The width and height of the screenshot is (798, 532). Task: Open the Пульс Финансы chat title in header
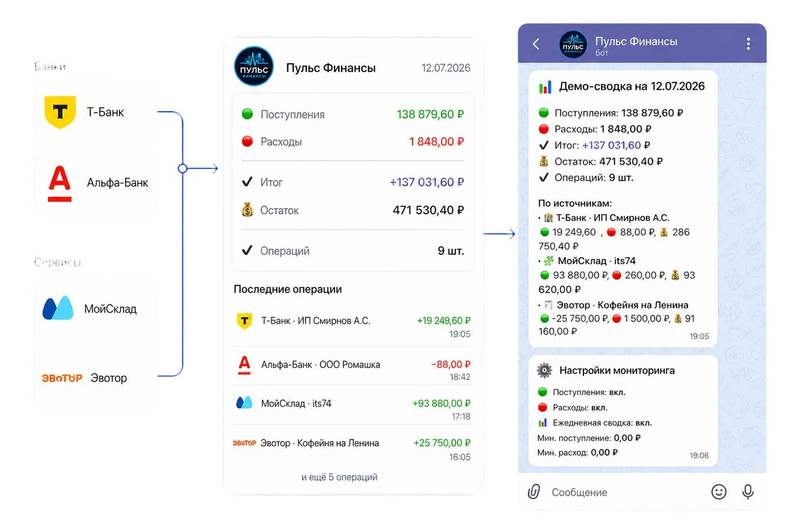pyautogui.click(x=636, y=41)
